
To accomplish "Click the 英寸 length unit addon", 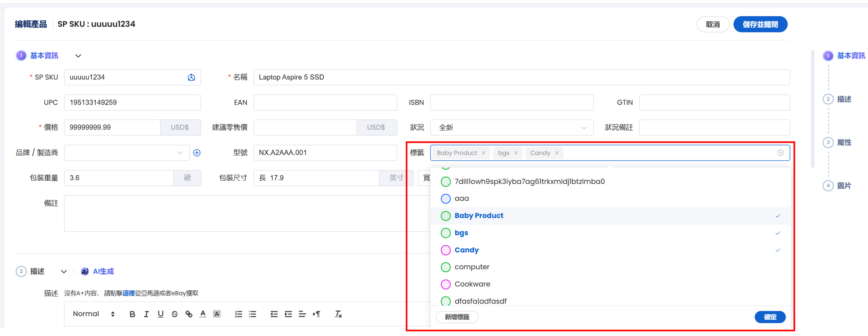I will click(x=396, y=178).
